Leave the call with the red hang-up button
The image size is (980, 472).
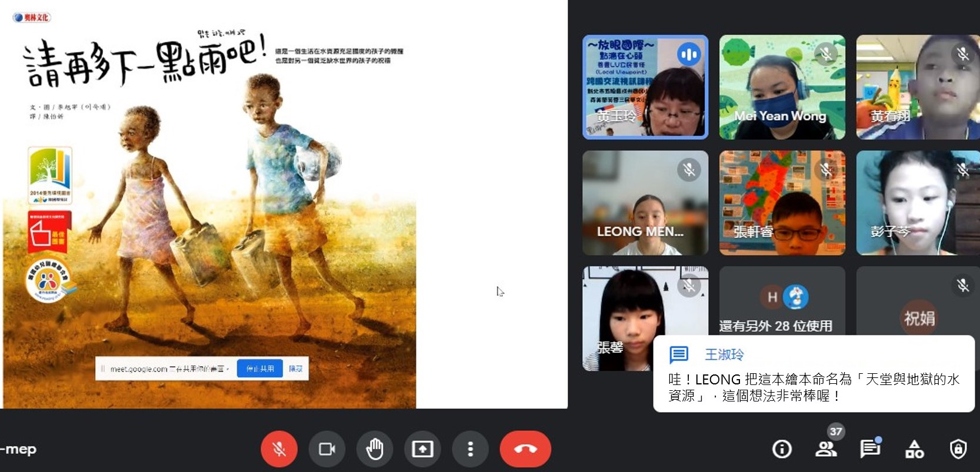pyautogui.click(x=525, y=449)
